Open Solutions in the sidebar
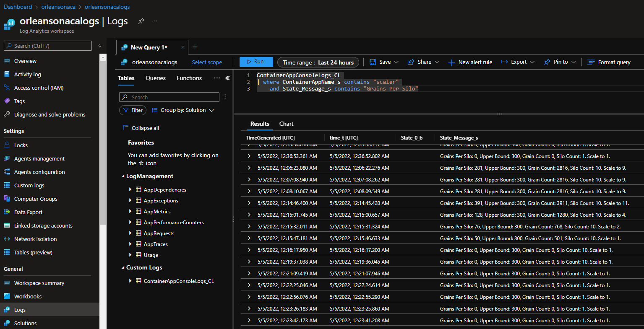The height and width of the screenshot is (329, 644). (25, 323)
